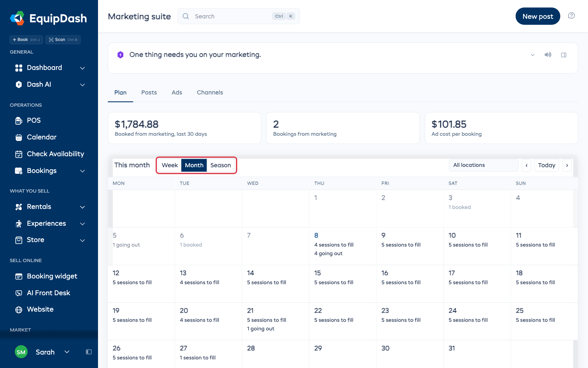Collapse the sidebar with panel icon

[x=89, y=352]
